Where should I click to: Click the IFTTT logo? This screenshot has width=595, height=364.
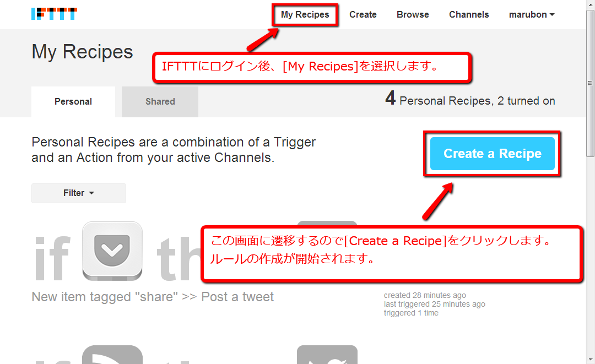54,14
